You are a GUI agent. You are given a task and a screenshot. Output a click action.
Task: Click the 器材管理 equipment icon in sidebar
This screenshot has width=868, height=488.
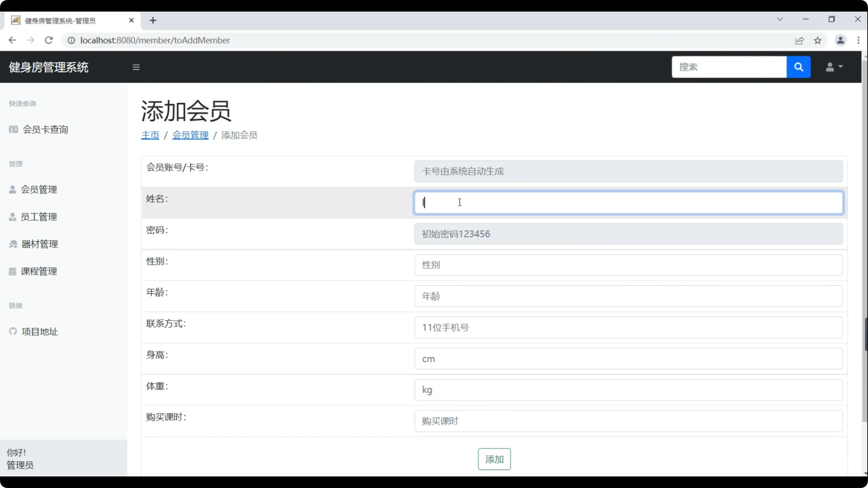[13, 244]
